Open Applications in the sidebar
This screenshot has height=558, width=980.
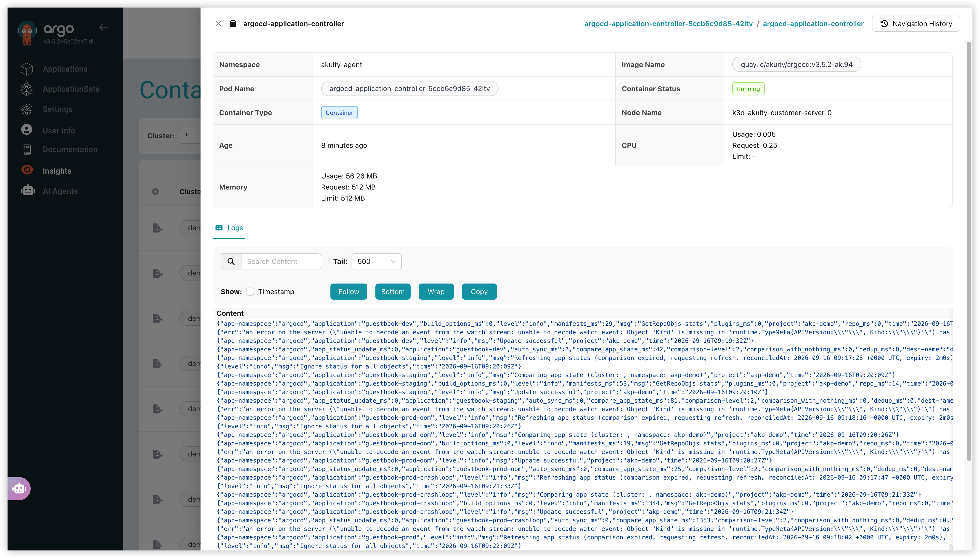click(x=65, y=69)
